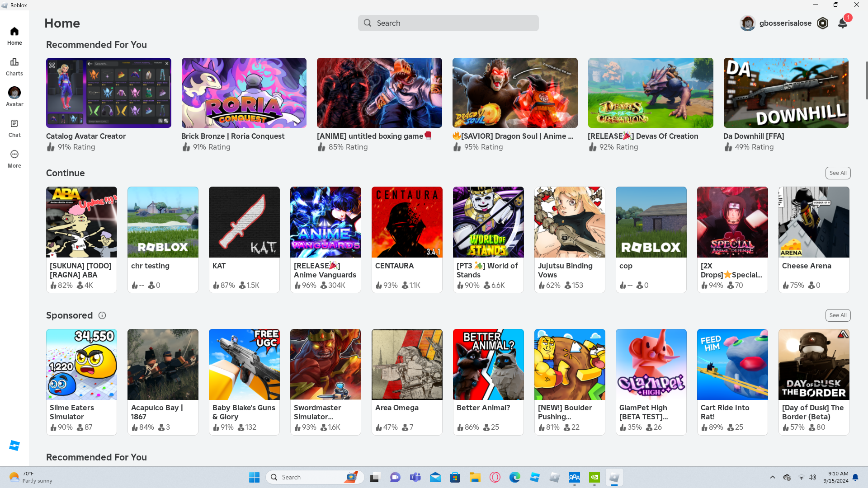
Task: Open Windows Start menu
Action: click(x=254, y=477)
